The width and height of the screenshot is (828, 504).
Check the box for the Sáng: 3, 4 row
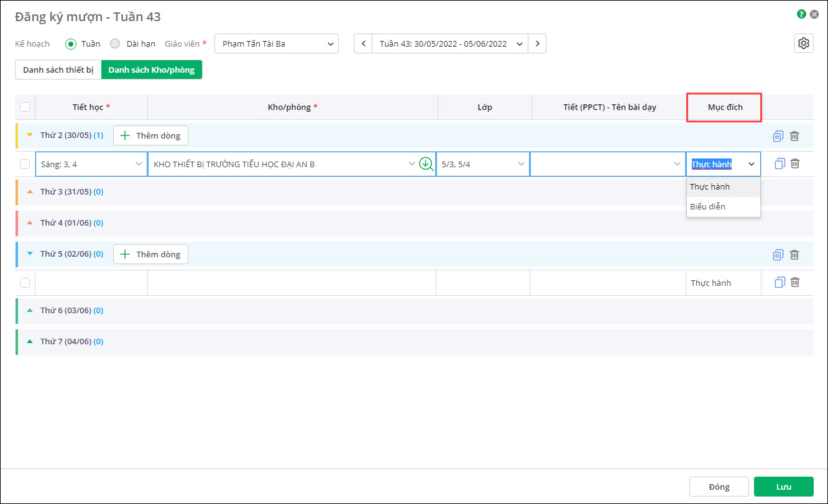(x=25, y=164)
